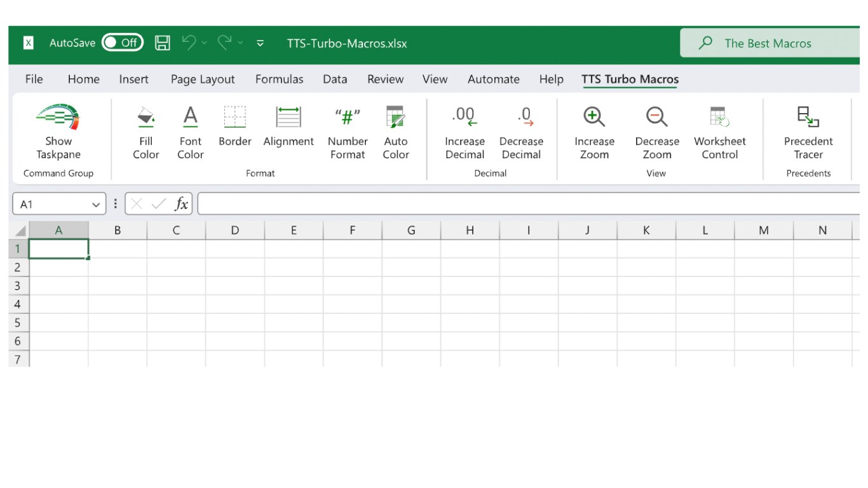Cancel the formula bar entry
This screenshot has width=868, height=488.
136,204
